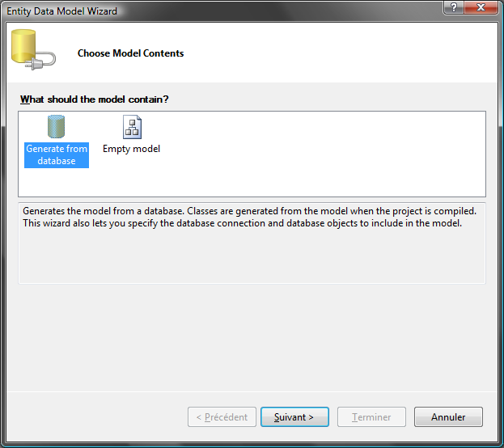
Task: Click the 'Generates the model from a database' sentence
Action: tap(162, 211)
